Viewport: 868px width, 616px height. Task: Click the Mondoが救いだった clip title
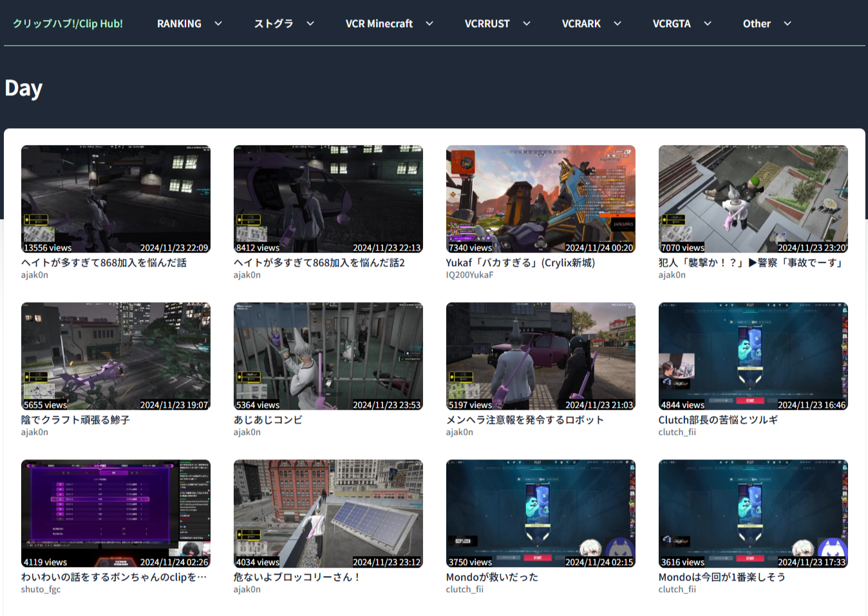(x=492, y=577)
